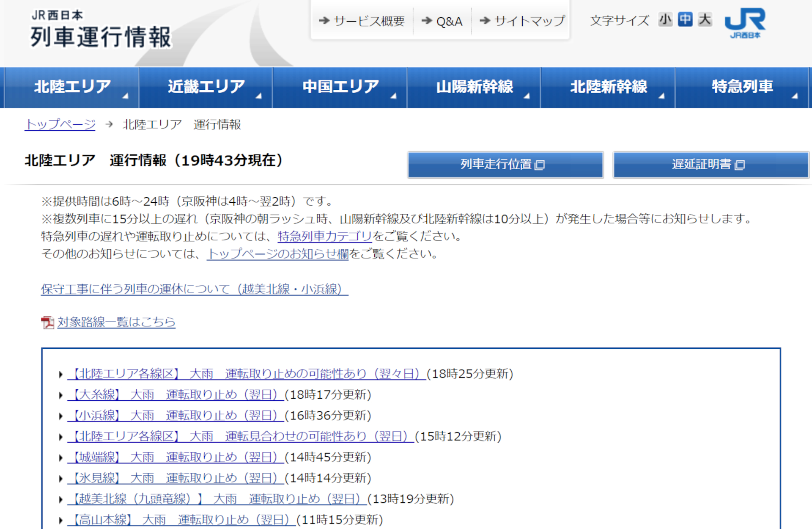The width and height of the screenshot is (812, 529).
Task: Click the arrow icon before Q&A
Action: click(x=427, y=20)
